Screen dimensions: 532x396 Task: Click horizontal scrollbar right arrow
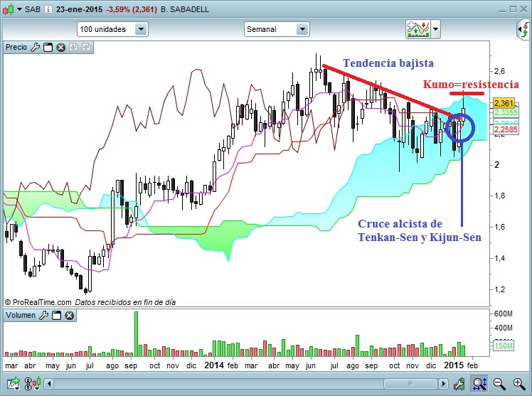click(x=443, y=384)
